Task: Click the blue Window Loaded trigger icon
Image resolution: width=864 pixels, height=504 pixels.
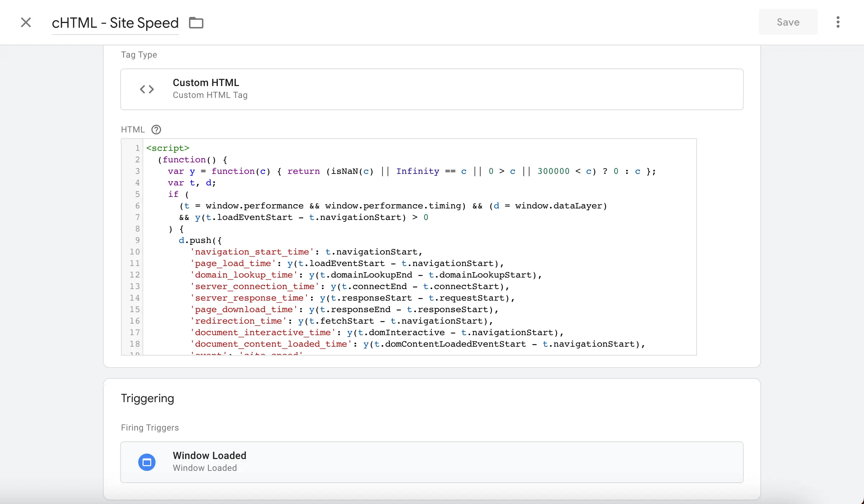Action: pyautogui.click(x=147, y=462)
